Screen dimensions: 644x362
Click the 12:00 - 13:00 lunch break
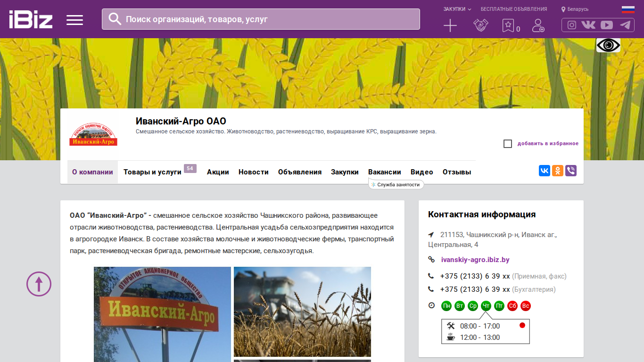click(x=480, y=337)
